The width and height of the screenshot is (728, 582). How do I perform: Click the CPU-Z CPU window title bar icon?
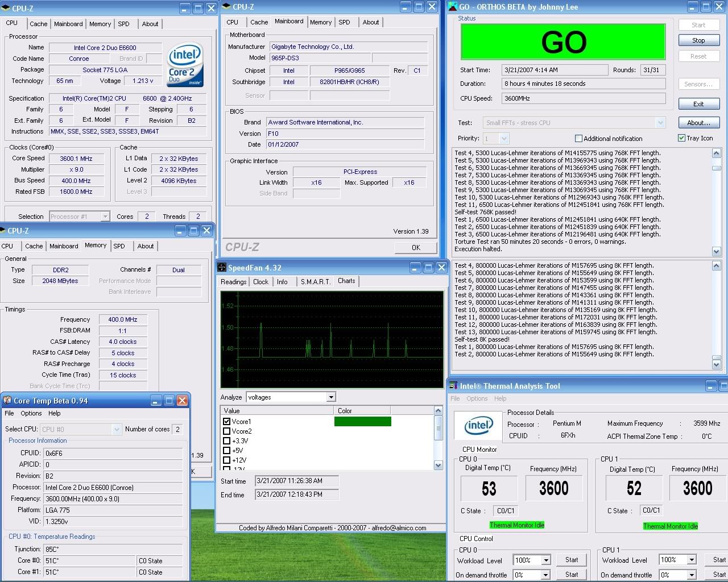(6, 9)
